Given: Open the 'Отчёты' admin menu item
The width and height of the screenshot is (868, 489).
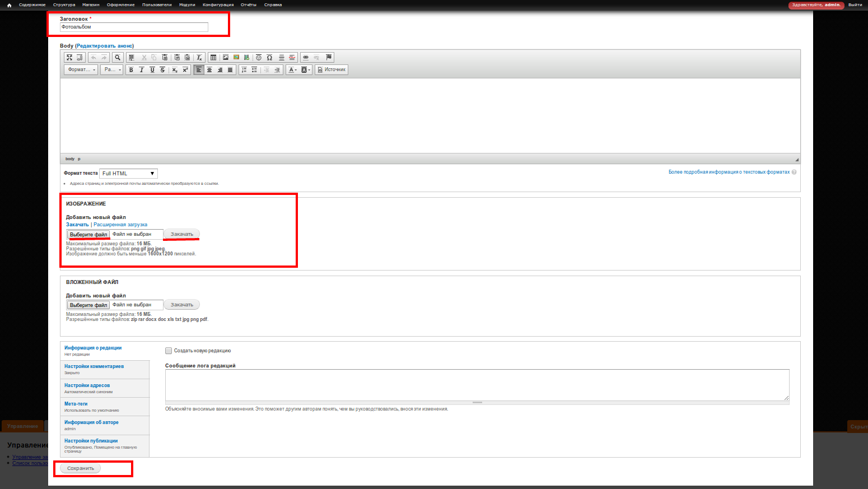Looking at the screenshot, I should tap(248, 5).
